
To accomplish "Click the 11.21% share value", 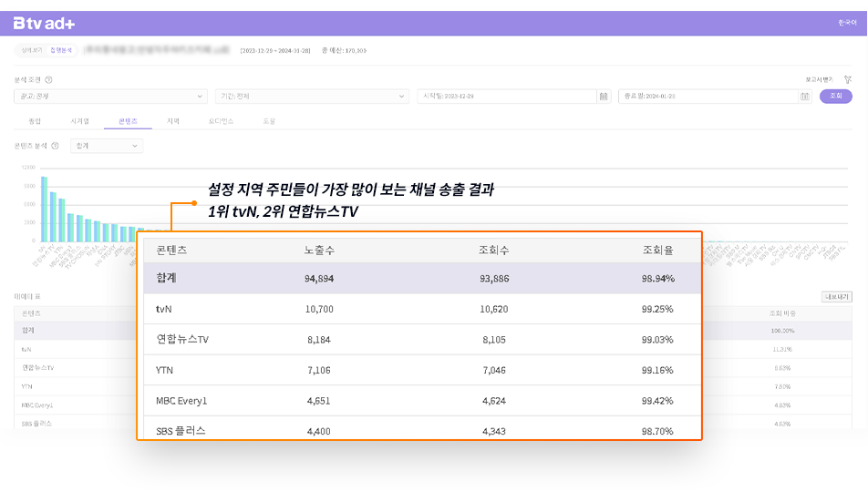I will [782, 350].
